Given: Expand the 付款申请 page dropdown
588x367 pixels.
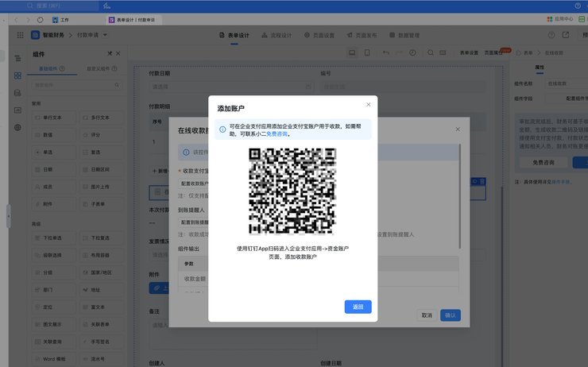Looking at the screenshot, I should (x=105, y=35).
